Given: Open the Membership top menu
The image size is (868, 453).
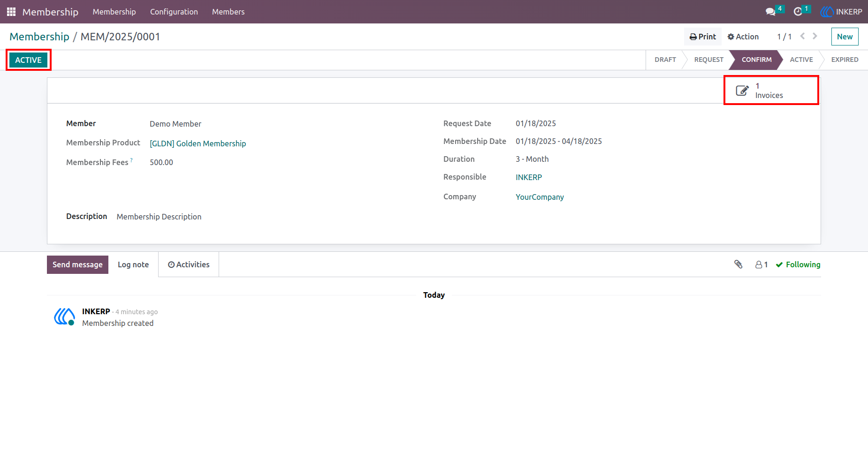Looking at the screenshot, I should pos(114,12).
